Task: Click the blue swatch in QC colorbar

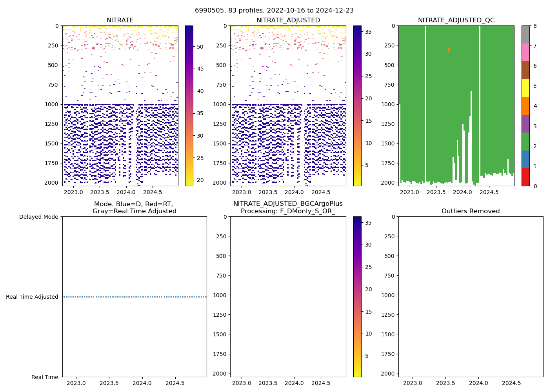Action: (x=525, y=159)
